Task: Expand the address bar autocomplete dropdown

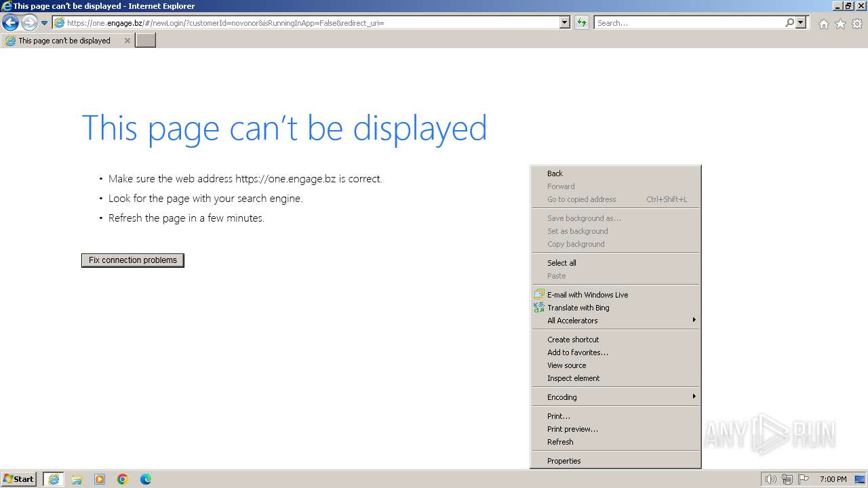Action: point(565,23)
